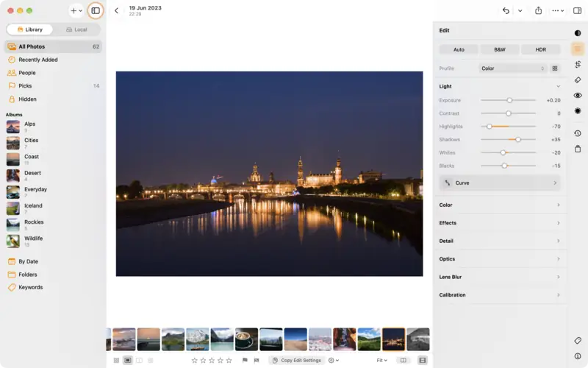Open Picks in sidebar
This screenshot has width=588, height=368.
[x=53, y=86]
